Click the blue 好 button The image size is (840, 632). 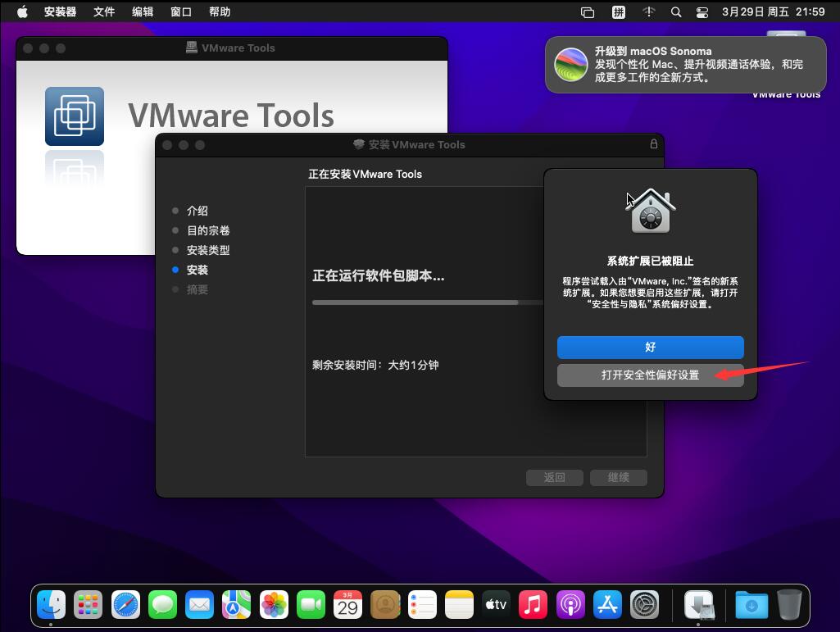click(650, 347)
